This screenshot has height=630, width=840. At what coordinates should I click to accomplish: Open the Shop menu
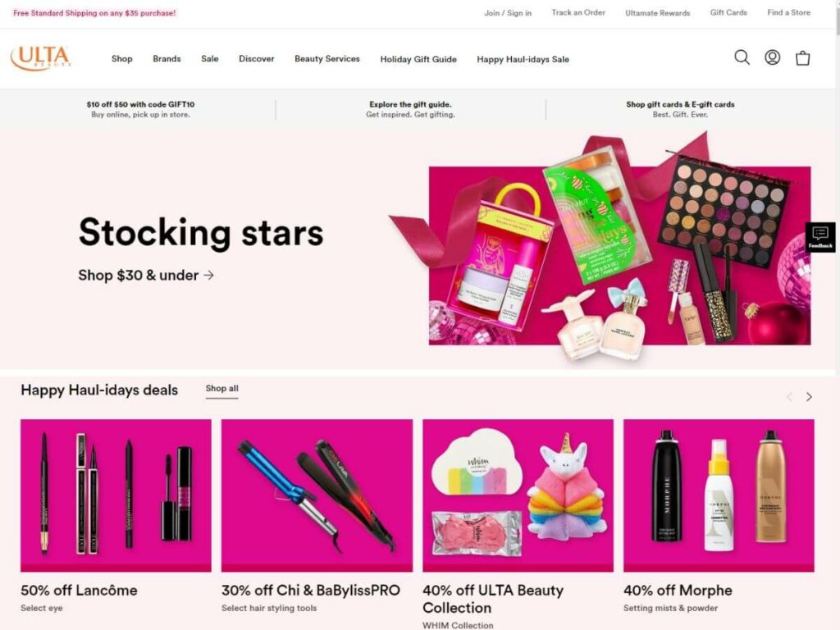pyautogui.click(x=122, y=59)
